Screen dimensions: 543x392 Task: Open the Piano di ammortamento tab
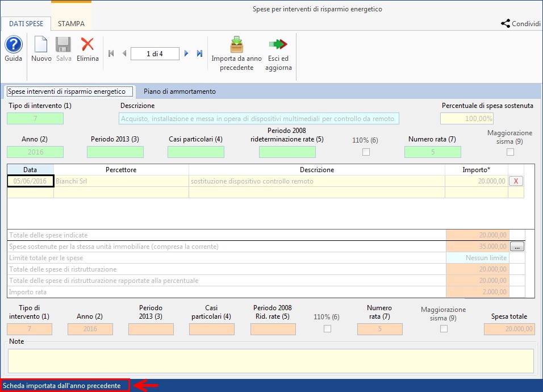point(179,91)
